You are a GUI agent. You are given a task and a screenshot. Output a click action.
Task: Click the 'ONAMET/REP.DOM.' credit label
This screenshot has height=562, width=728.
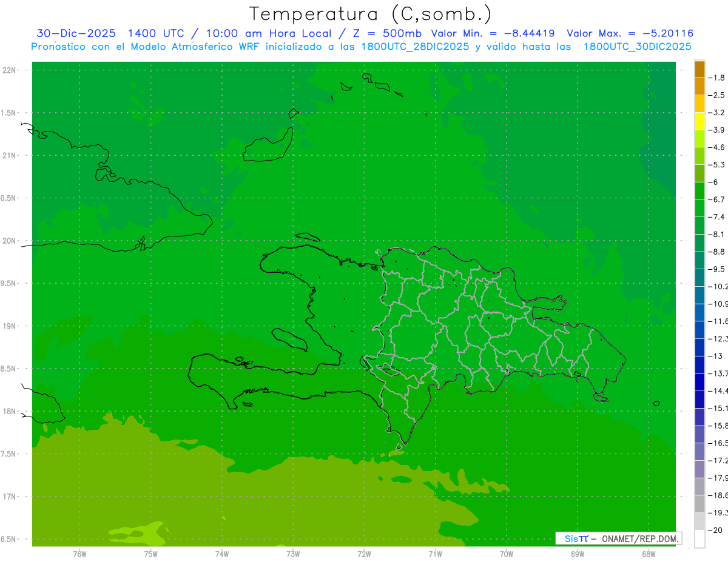point(639,538)
